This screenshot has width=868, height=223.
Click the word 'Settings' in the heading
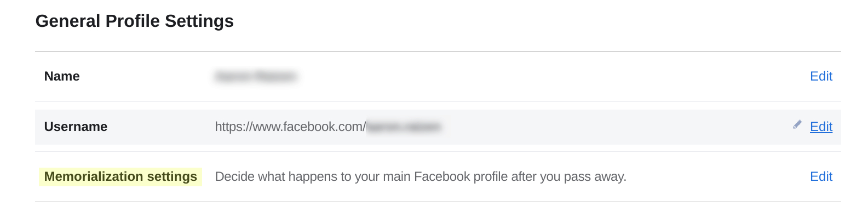tap(199, 21)
